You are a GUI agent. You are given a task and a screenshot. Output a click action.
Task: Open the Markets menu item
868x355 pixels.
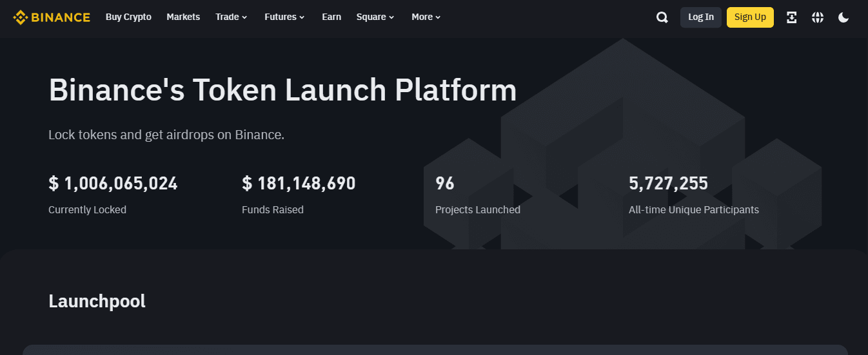[183, 17]
